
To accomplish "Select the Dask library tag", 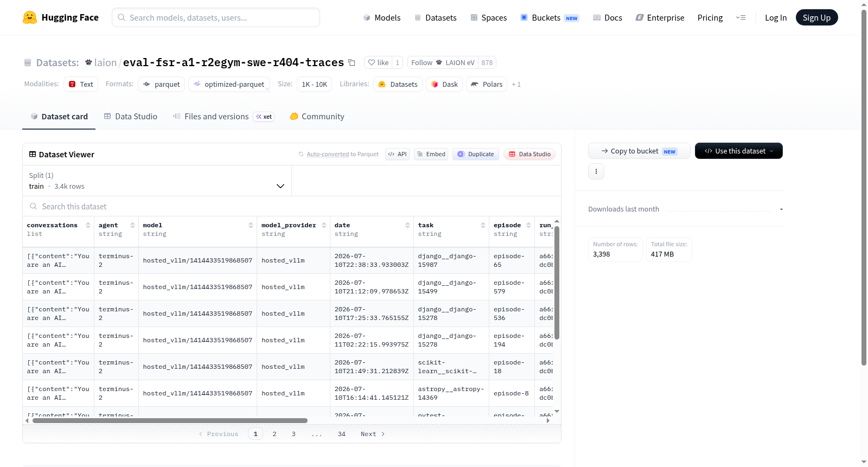I will 444,84.
